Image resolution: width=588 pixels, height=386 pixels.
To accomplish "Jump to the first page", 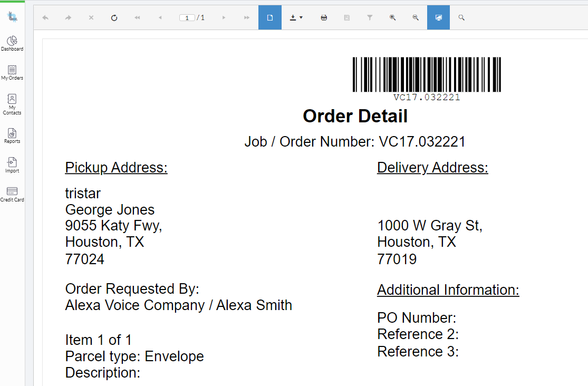I will pyautogui.click(x=137, y=17).
